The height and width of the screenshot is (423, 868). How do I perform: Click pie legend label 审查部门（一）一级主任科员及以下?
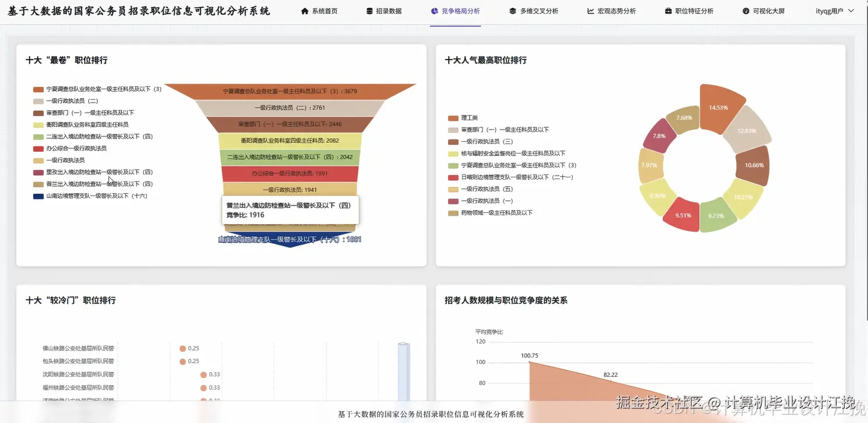coord(505,130)
